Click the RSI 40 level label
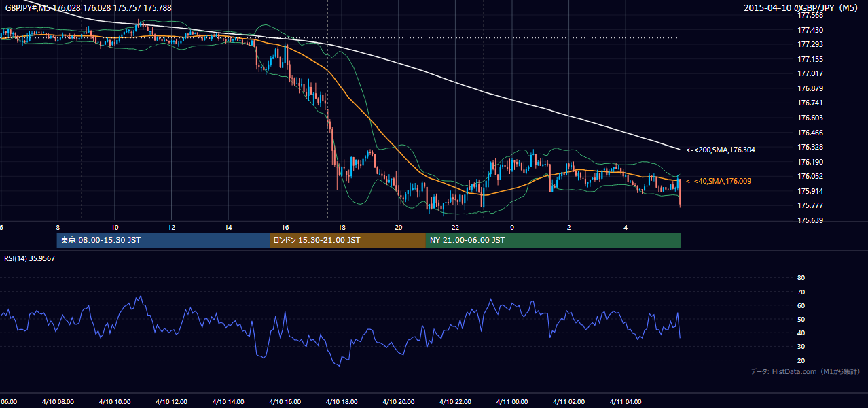This screenshot has width=868, height=408. tap(801, 333)
